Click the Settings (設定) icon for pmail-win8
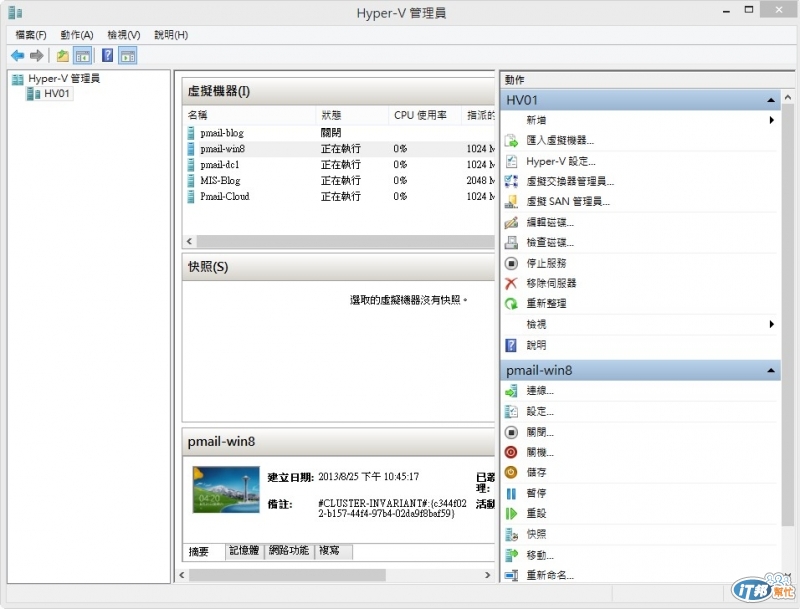This screenshot has width=800, height=609. click(x=511, y=411)
